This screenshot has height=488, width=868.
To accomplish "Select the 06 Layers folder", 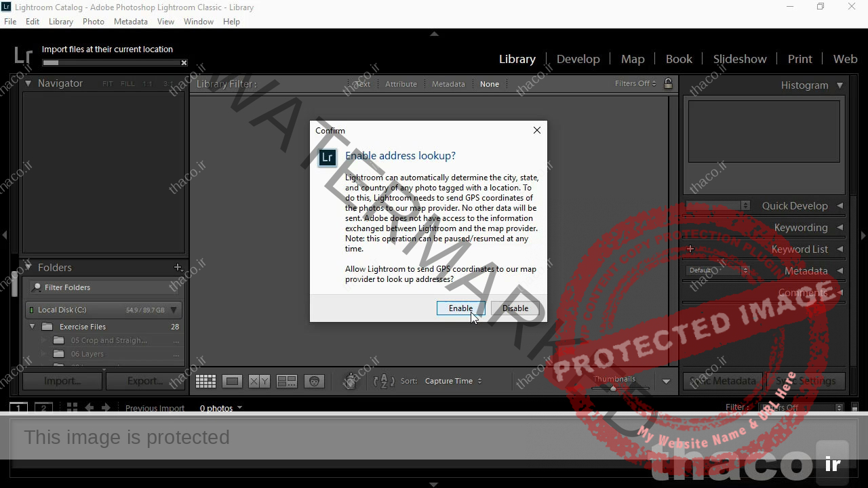I will [x=87, y=354].
